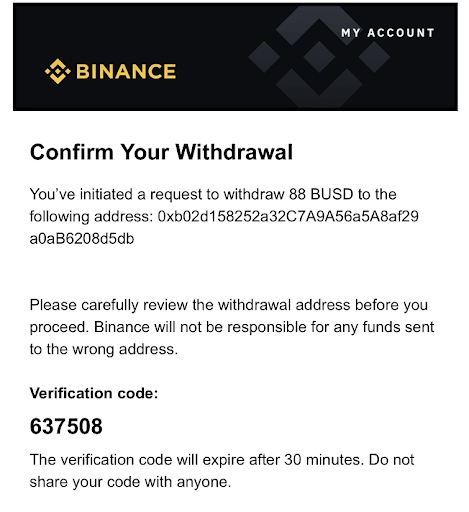Click the center diamond of the header watermark

tap(319, 57)
